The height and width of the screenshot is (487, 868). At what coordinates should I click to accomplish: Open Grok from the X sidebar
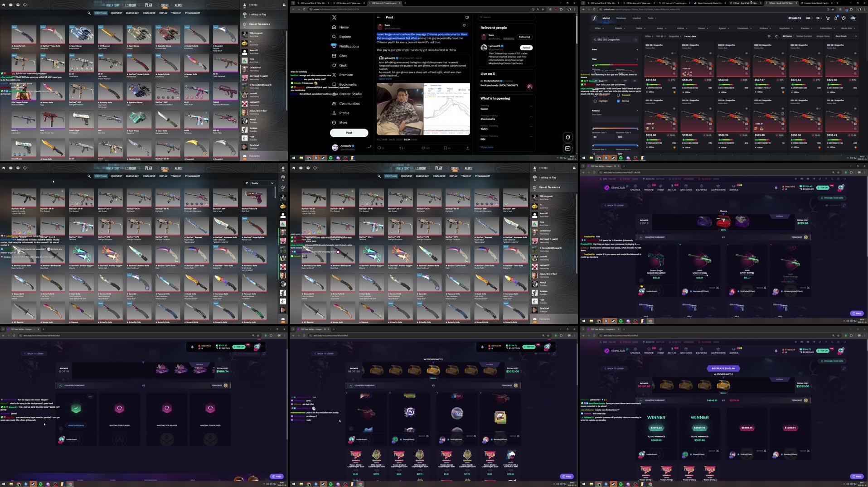coord(343,65)
